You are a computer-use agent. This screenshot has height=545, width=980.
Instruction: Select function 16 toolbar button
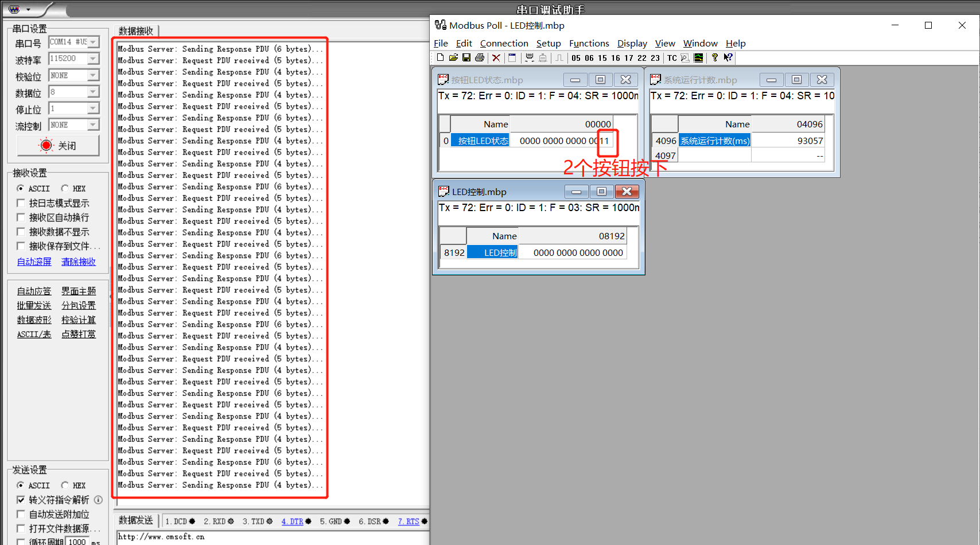616,58
